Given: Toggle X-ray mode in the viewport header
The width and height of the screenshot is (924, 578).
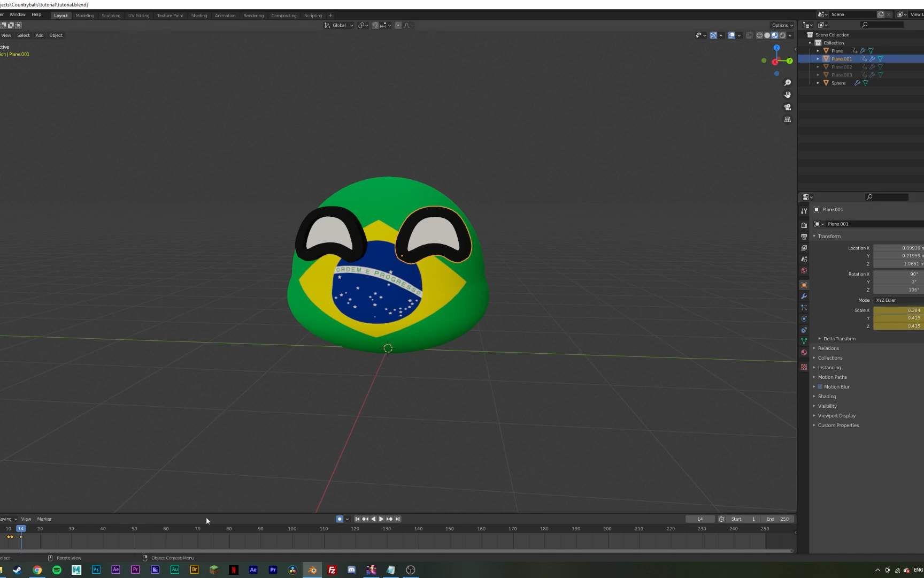Looking at the screenshot, I should coord(750,35).
